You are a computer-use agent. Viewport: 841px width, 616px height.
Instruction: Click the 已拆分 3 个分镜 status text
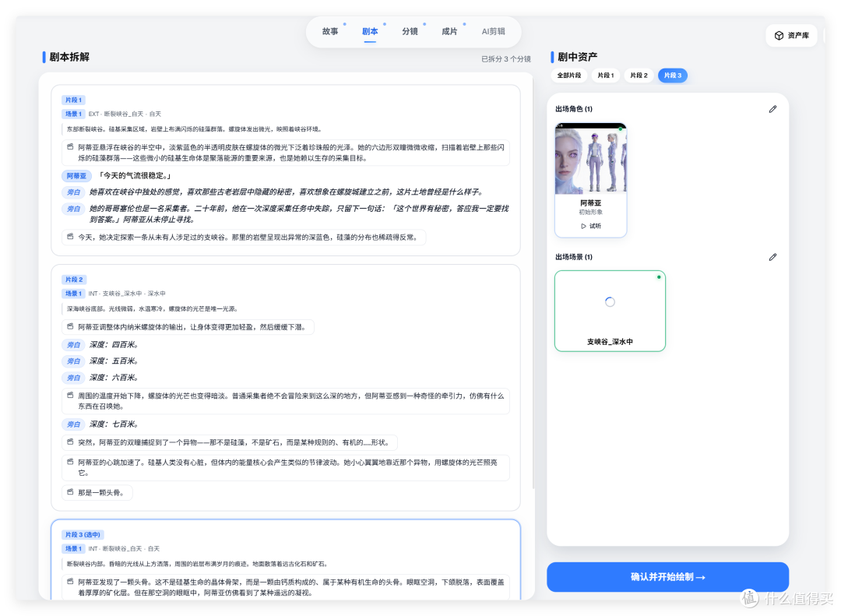pos(506,59)
